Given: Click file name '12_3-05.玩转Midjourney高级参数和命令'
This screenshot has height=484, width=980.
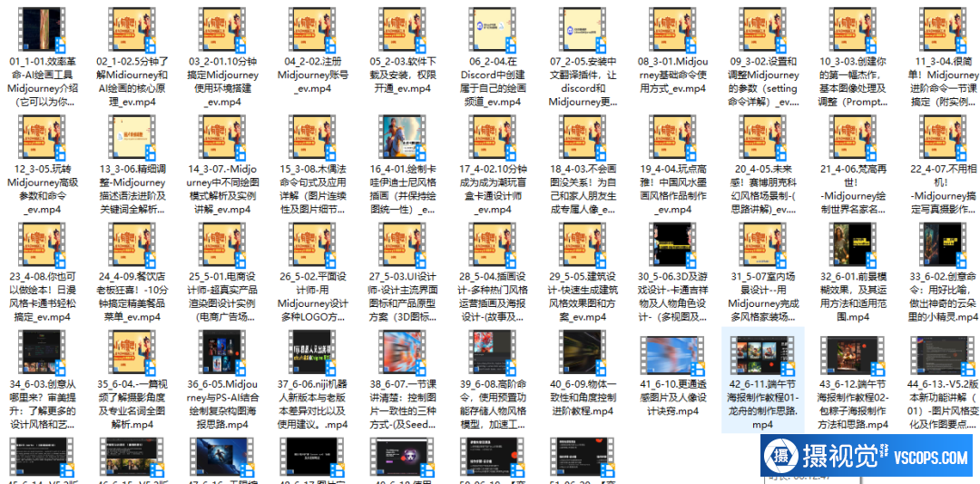Looking at the screenshot, I should [41, 190].
